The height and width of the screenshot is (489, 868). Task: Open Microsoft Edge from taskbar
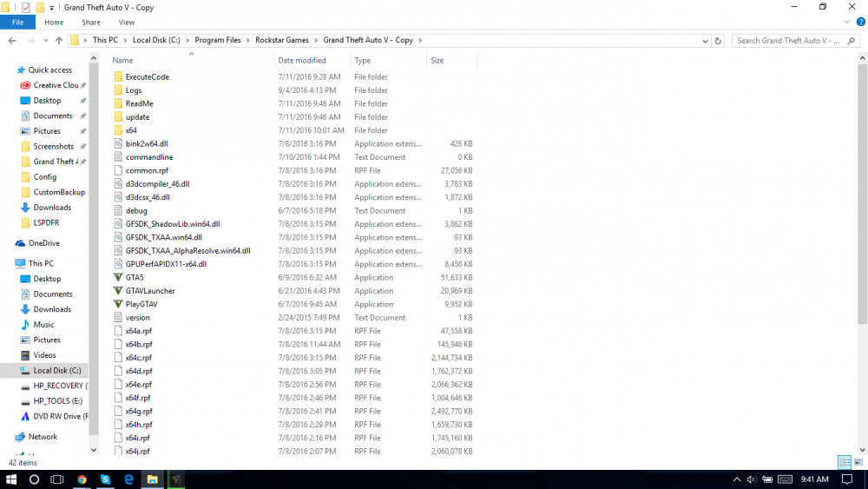(x=128, y=479)
